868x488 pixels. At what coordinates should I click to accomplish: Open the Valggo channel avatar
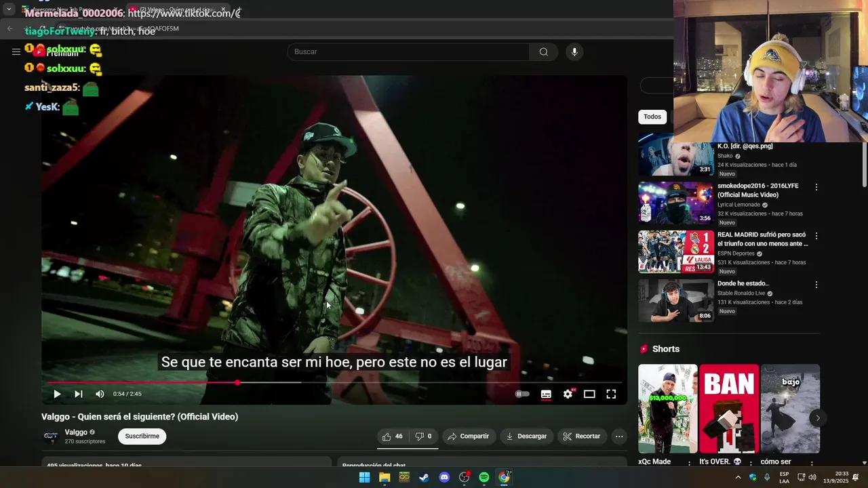[51, 436]
